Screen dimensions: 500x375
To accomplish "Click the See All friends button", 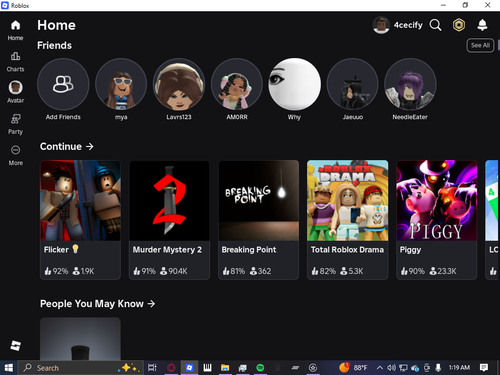I will 480,45.
